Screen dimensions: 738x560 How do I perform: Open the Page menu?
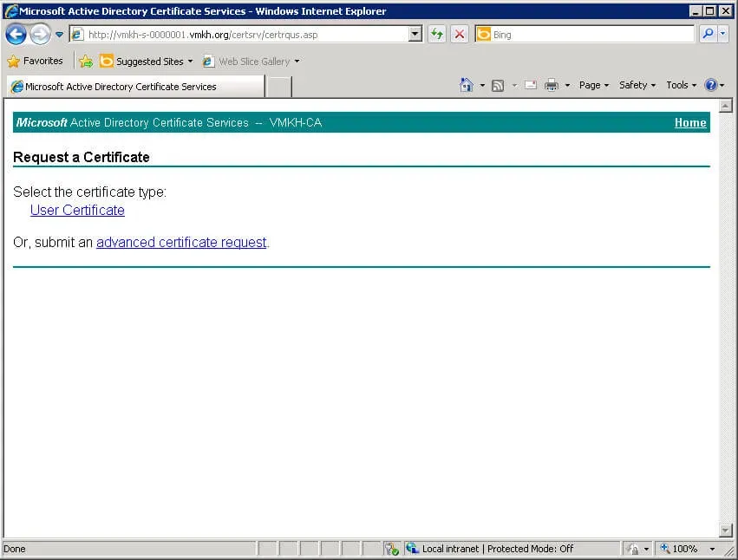click(594, 85)
